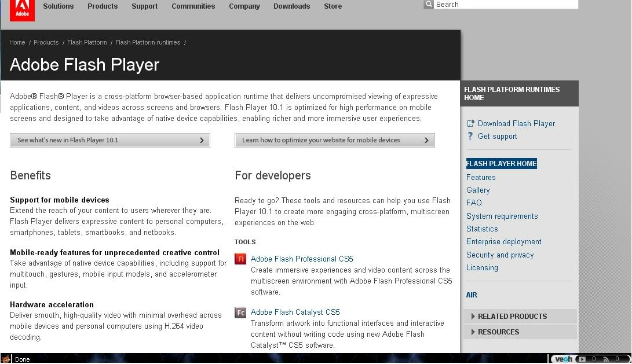The height and width of the screenshot is (364, 632).
Task: Click Mobile-ready features heading
Action: click(115, 252)
